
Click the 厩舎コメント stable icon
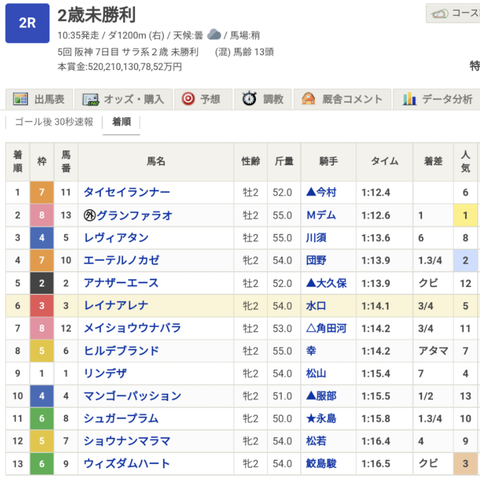(x=308, y=99)
